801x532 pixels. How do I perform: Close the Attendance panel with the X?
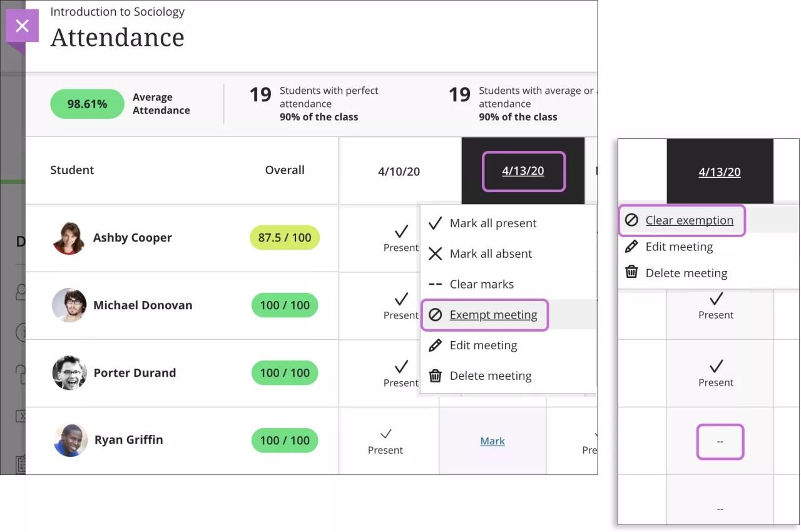(x=22, y=26)
